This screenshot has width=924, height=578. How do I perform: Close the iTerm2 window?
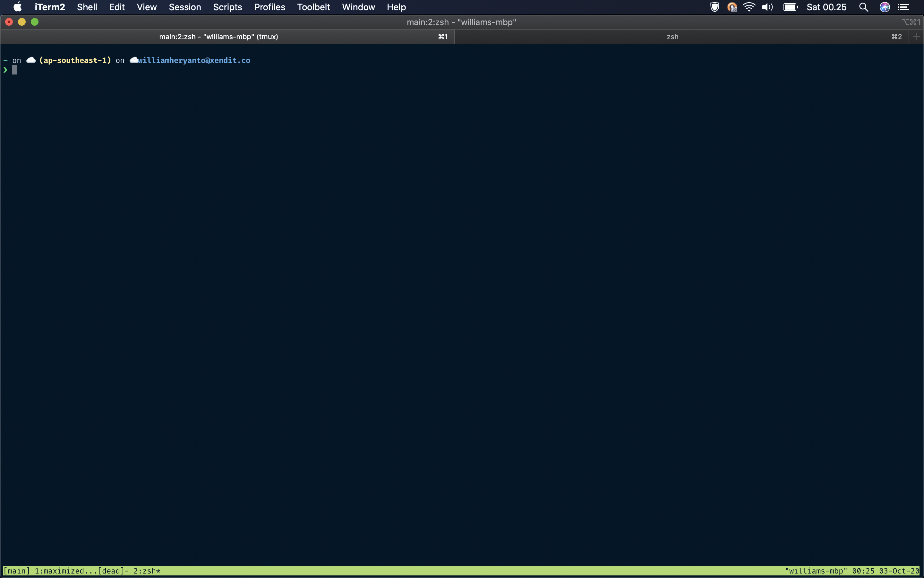pos(9,22)
